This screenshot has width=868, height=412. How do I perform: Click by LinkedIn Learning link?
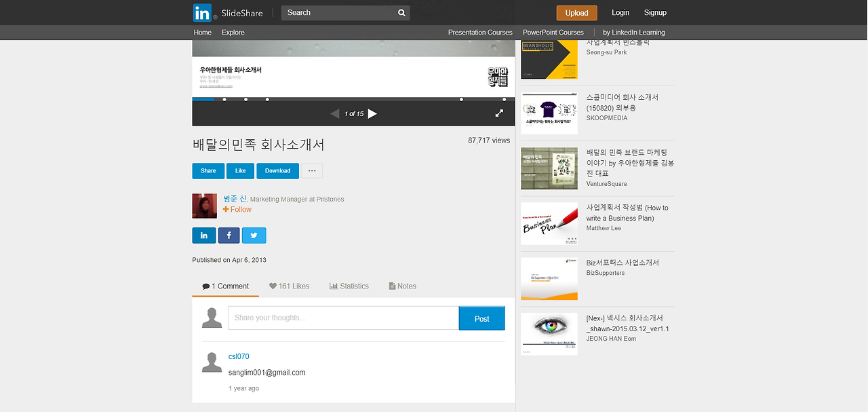(x=634, y=33)
